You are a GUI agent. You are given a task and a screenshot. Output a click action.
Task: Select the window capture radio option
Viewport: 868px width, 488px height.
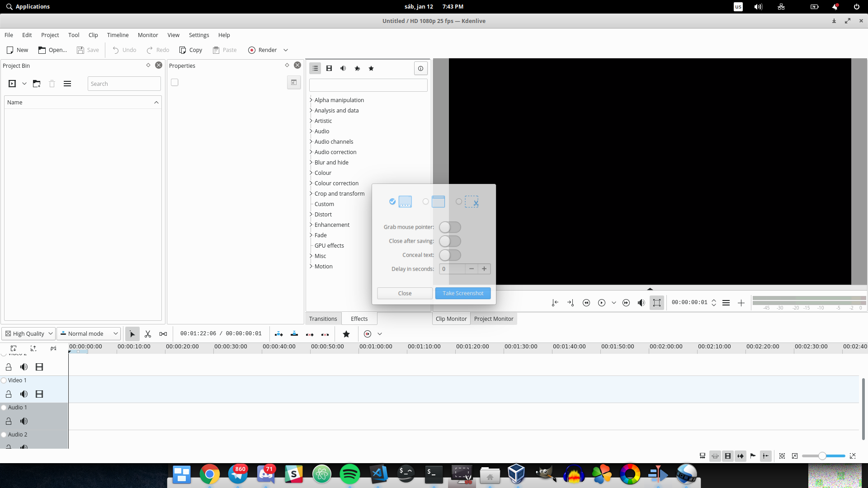(x=425, y=202)
